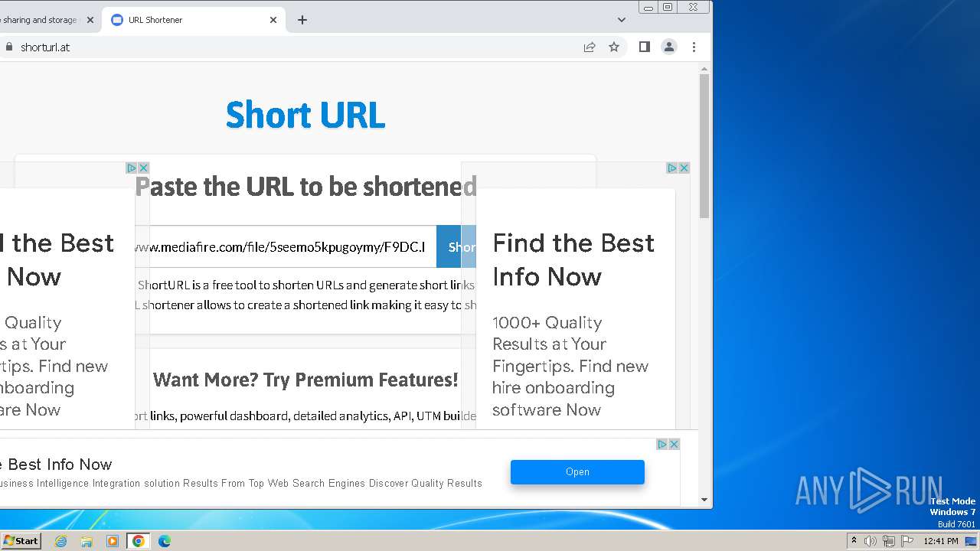This screenshot has width=980, height=551.
Task: Click the Open button in banner ad
Action: point(577,471)
